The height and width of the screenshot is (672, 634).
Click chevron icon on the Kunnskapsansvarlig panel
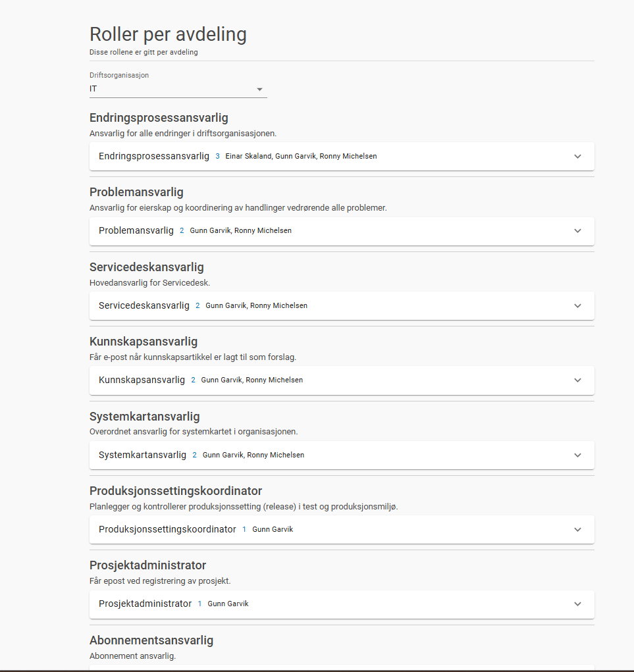577,380
